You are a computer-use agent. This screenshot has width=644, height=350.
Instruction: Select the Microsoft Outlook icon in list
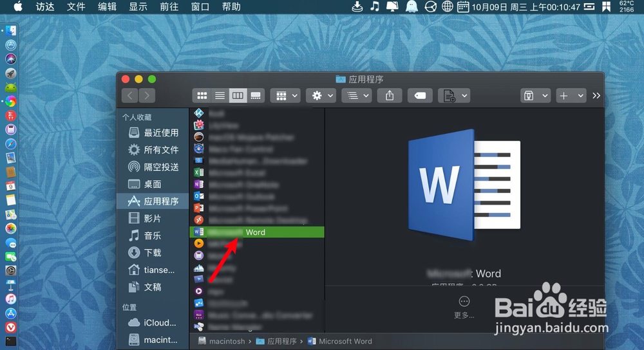[x=199, y=196]
